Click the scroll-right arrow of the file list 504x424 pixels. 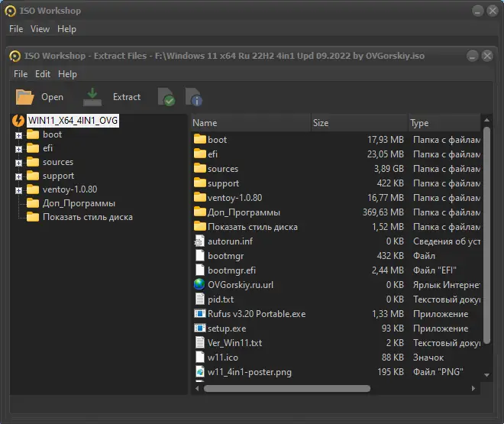click(x=473, y=388)
